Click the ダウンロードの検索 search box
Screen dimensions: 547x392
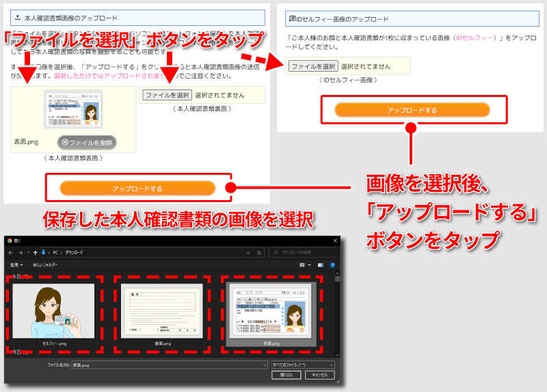pyautogui.click(x=303, y=253)
